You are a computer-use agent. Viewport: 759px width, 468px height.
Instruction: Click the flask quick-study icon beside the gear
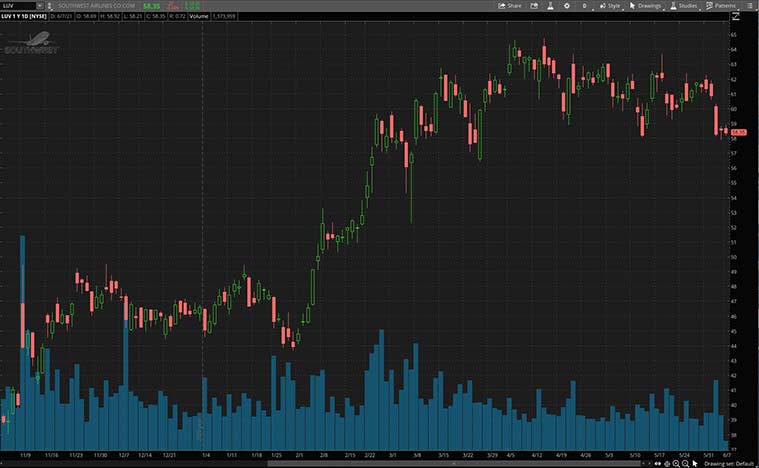(x=550, y=6)
